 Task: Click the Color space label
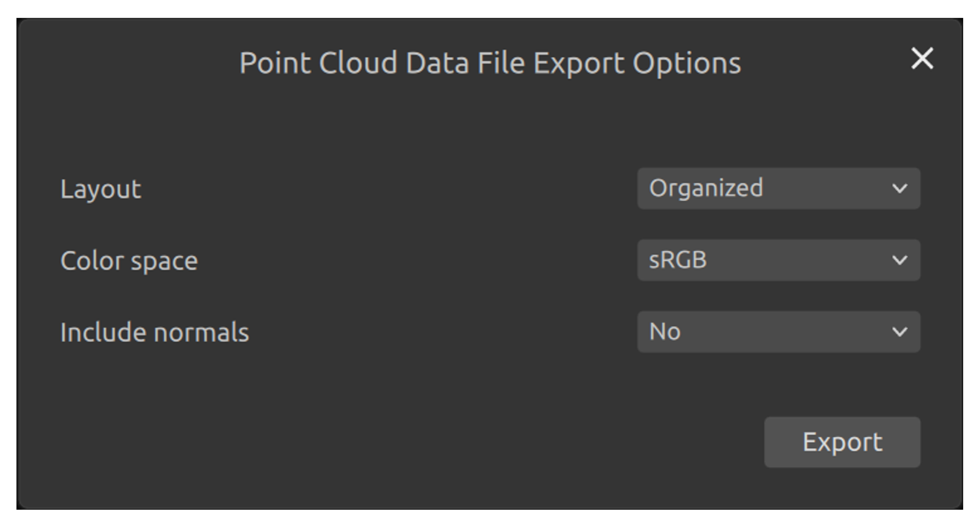[129, 261]
